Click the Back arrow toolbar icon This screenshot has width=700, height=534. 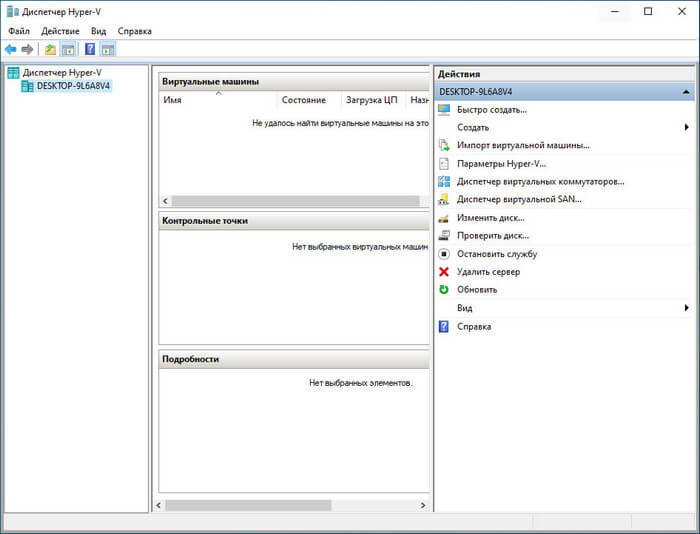point(11,49)
